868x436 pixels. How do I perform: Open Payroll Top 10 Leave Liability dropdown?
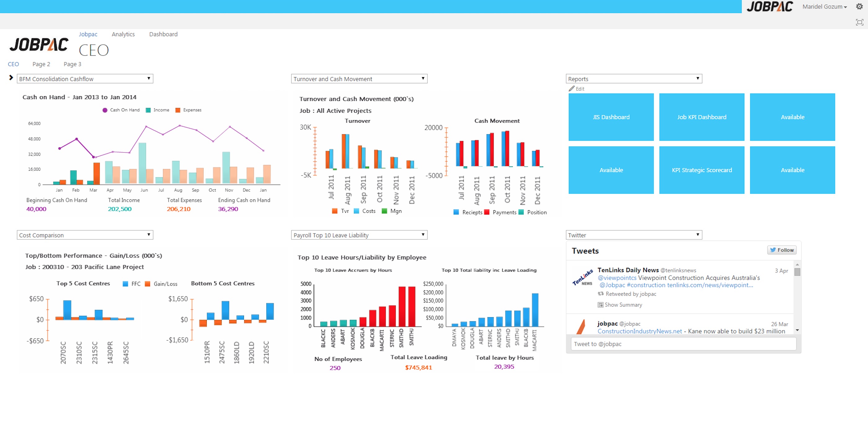[359, 235]
